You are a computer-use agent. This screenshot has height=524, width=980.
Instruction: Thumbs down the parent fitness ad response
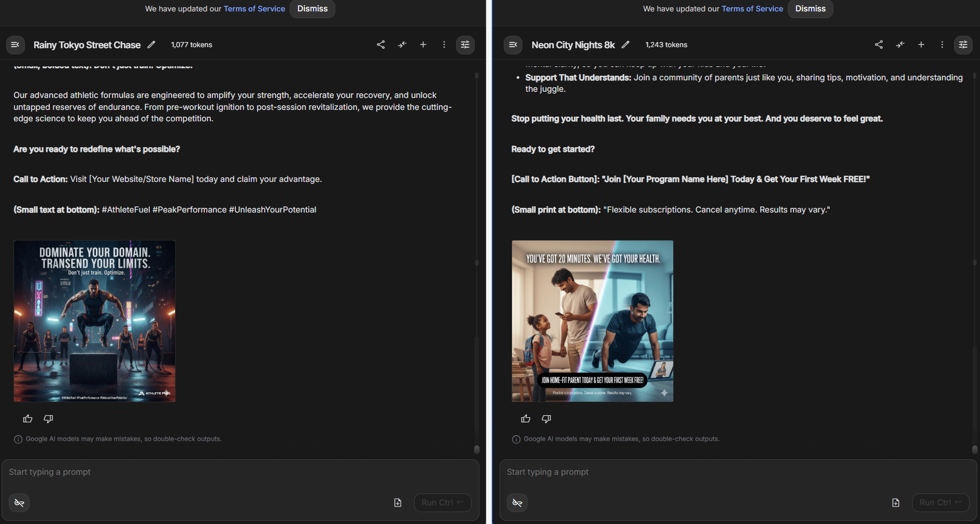point(546,419)
